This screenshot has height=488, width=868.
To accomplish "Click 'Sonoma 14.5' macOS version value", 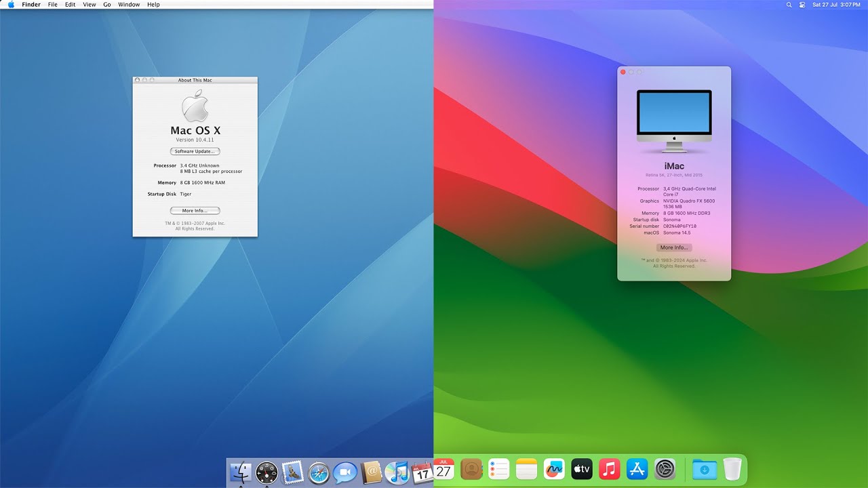I will [677, 232].
